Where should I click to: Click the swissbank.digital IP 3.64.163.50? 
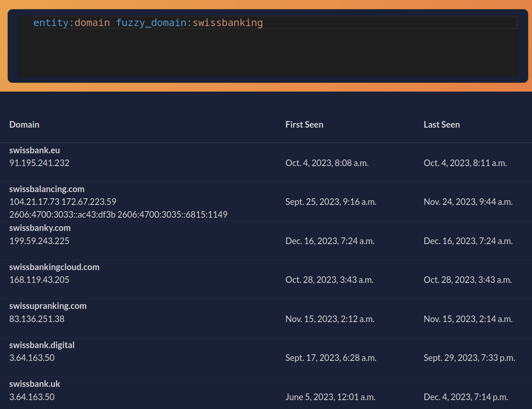[32, 358]
